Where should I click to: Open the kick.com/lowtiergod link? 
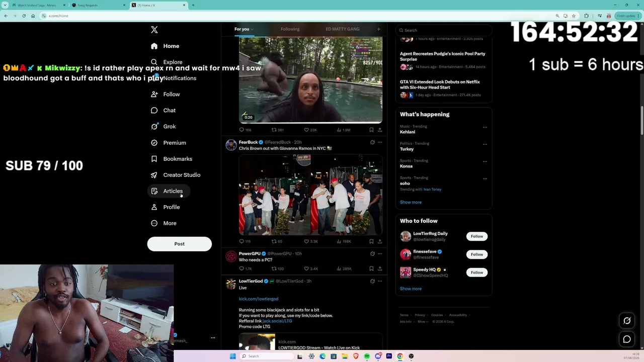pyautogui.click(x=259, y=299)
